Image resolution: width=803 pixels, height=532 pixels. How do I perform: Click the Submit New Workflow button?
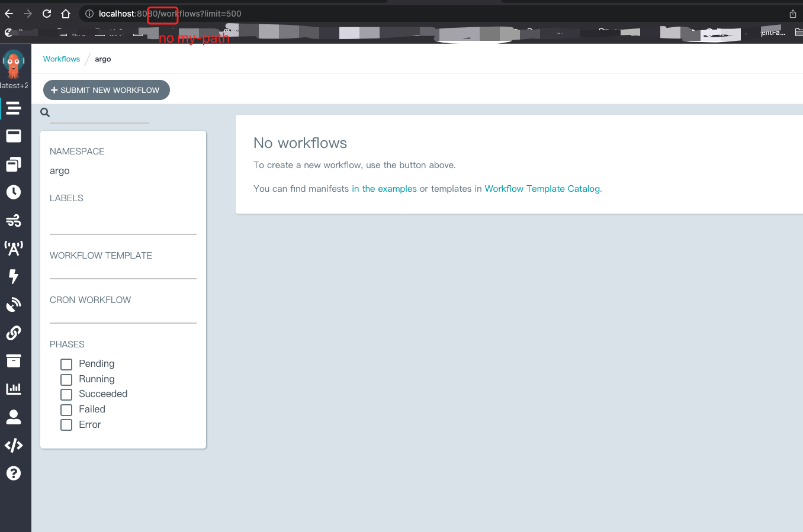coord(106,90)
